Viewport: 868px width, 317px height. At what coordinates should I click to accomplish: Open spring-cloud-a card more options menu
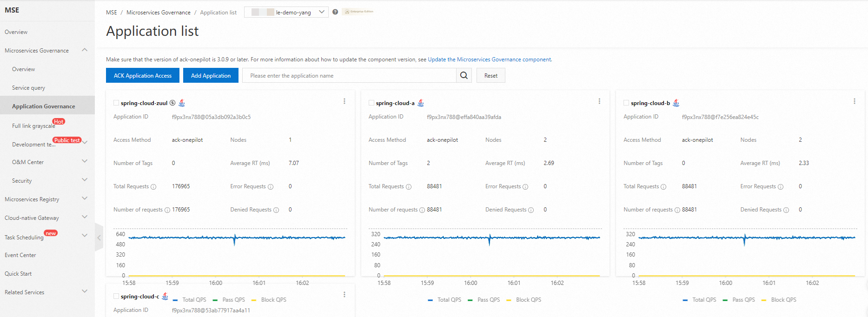tap(599, 101)
